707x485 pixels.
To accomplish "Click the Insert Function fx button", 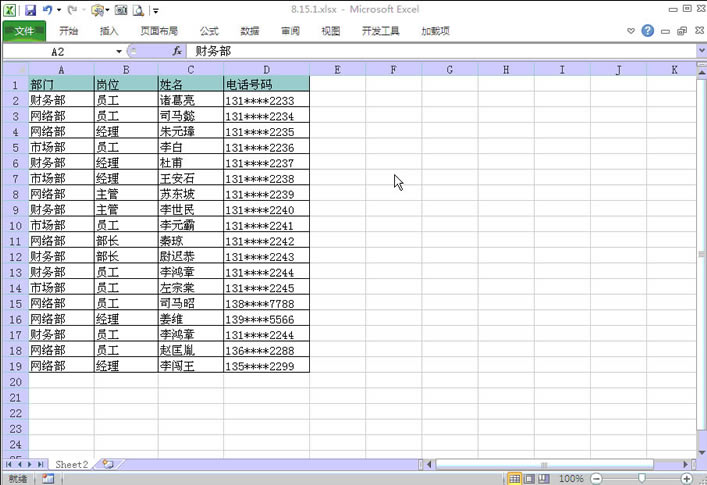I will coord(177,51).
